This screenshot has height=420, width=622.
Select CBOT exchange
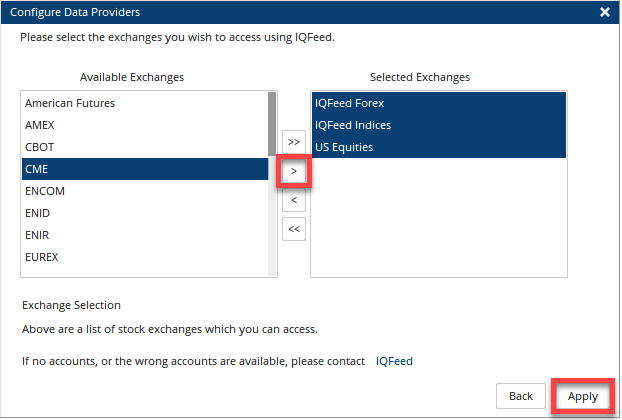click(x=145, y=147)
